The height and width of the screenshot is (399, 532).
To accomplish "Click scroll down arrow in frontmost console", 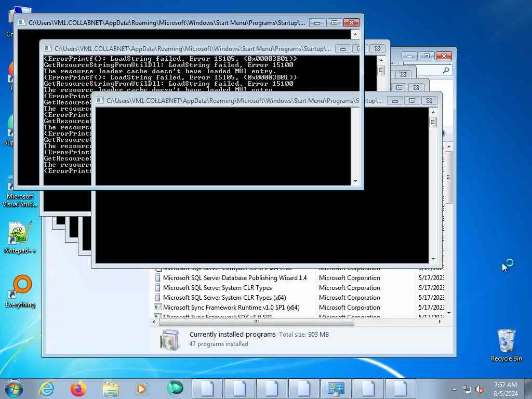I will (355, 181).
